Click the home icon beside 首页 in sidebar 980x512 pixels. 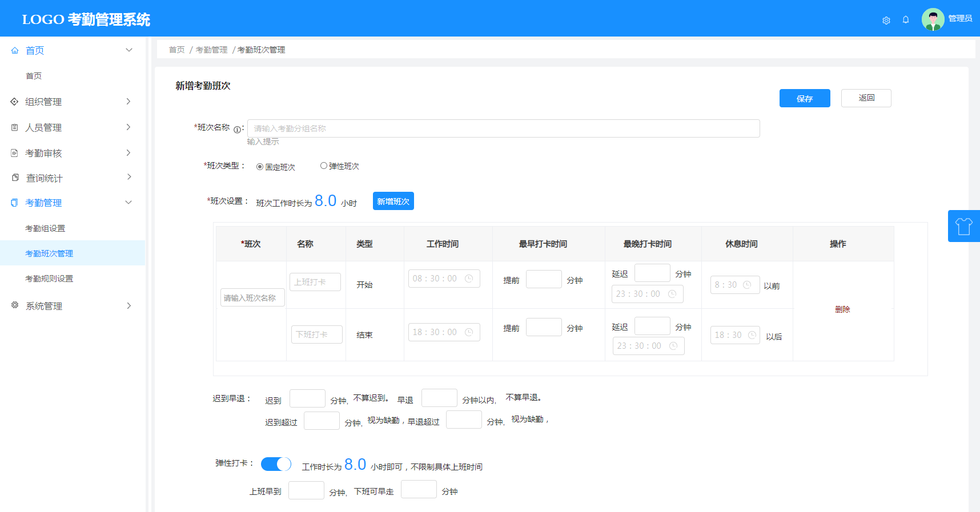(15, 51)
